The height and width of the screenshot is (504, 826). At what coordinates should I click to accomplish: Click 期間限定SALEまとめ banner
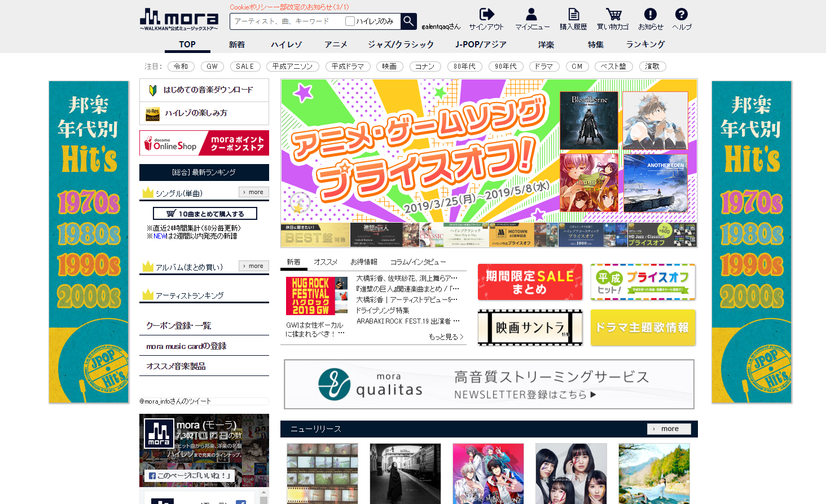[x=530, y=282]
